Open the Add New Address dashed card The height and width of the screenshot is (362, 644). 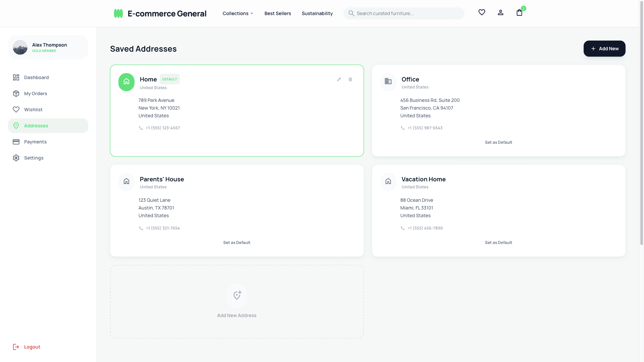pos(237,301)
